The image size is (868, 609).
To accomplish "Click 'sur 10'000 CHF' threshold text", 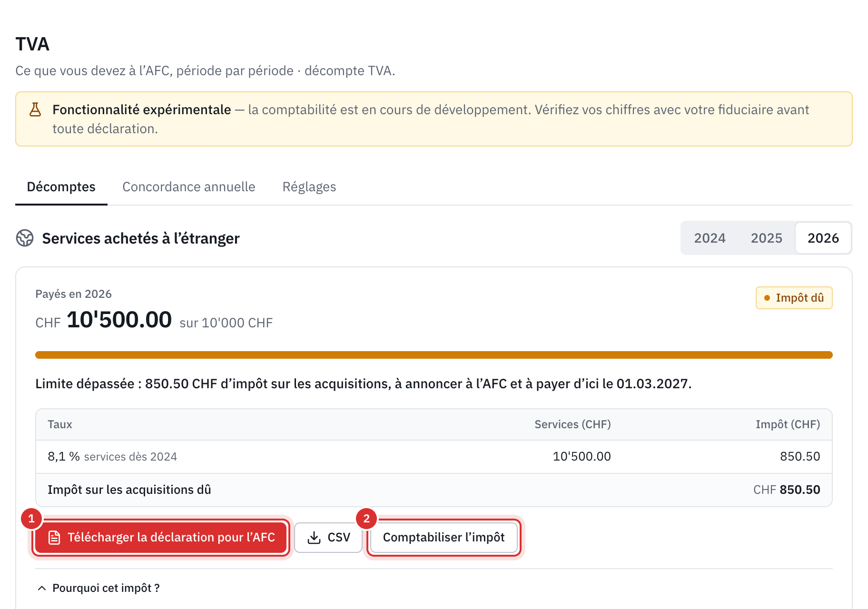I will tap(226, 323).
